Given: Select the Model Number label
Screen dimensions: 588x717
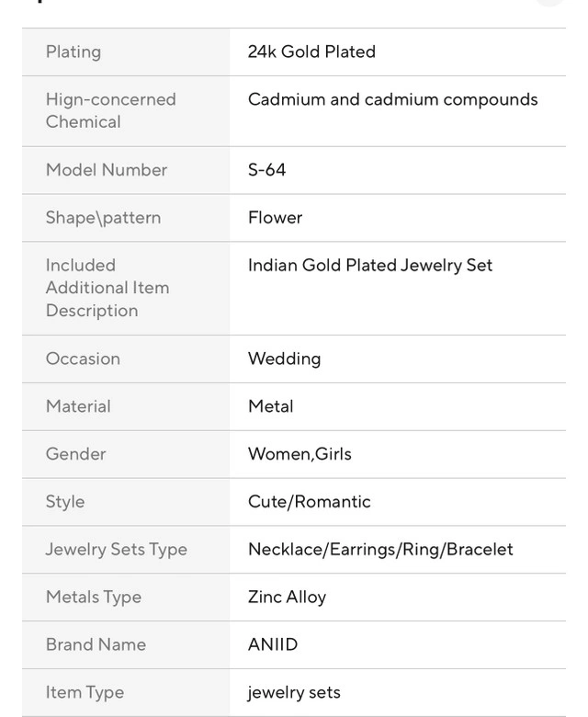Looking at the screenshot, I should 107,170.
